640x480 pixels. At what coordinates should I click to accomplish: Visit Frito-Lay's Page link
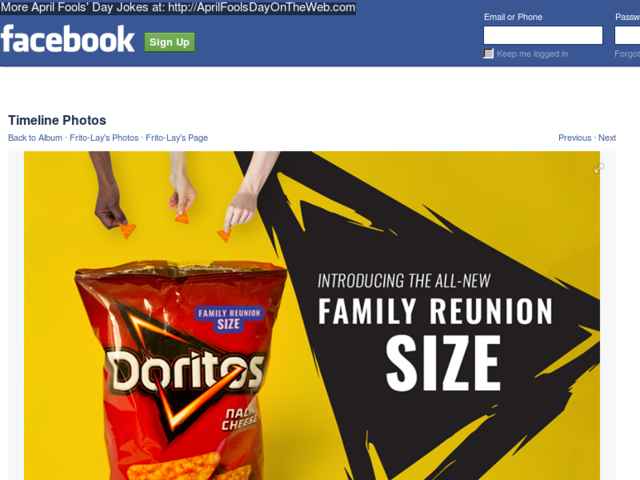point(177,138)
